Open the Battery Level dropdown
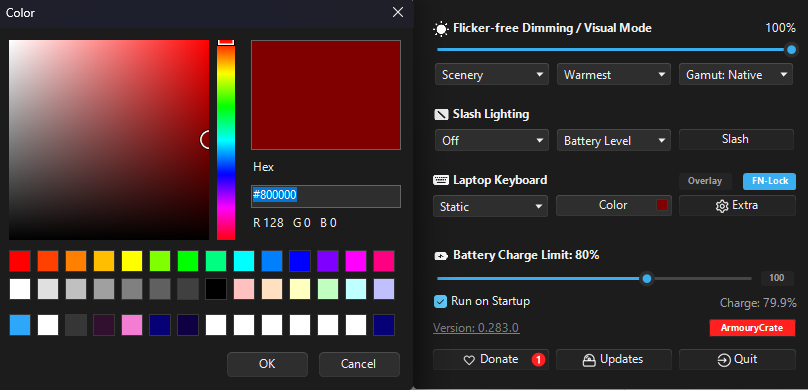This screenshot has height=390, width=808. click(x=613, y=141)
